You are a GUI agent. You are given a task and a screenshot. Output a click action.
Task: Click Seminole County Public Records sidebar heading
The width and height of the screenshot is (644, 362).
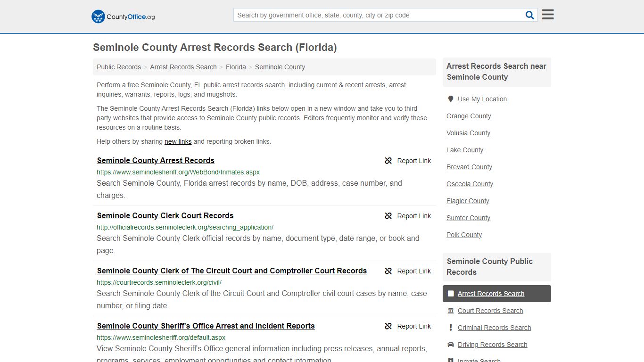coord(490,267)
